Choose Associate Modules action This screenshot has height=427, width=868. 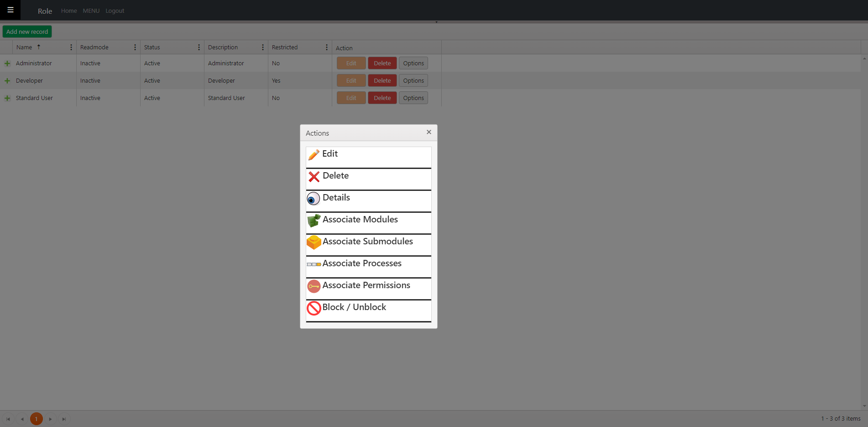pos(369,223)
